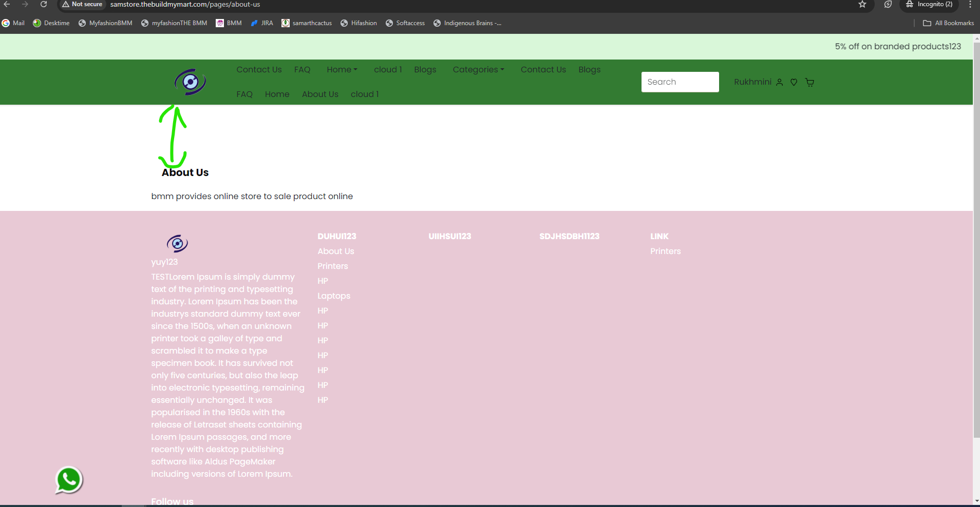Click the DUHUI123 footer heading
Screen dimensions: 980x507
click(x=337, y=237)
